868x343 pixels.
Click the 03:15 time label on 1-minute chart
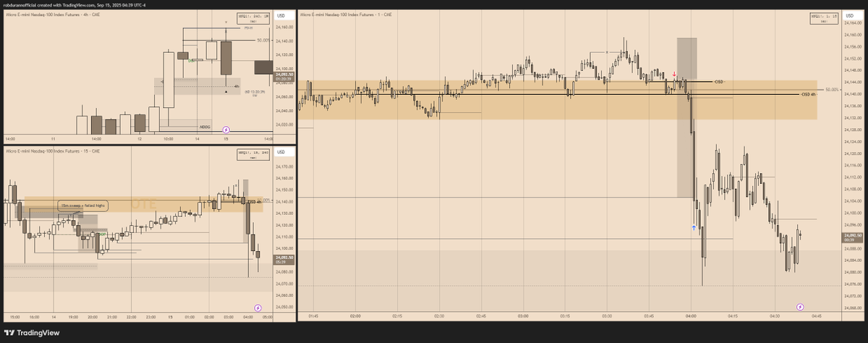coord(566,316)
